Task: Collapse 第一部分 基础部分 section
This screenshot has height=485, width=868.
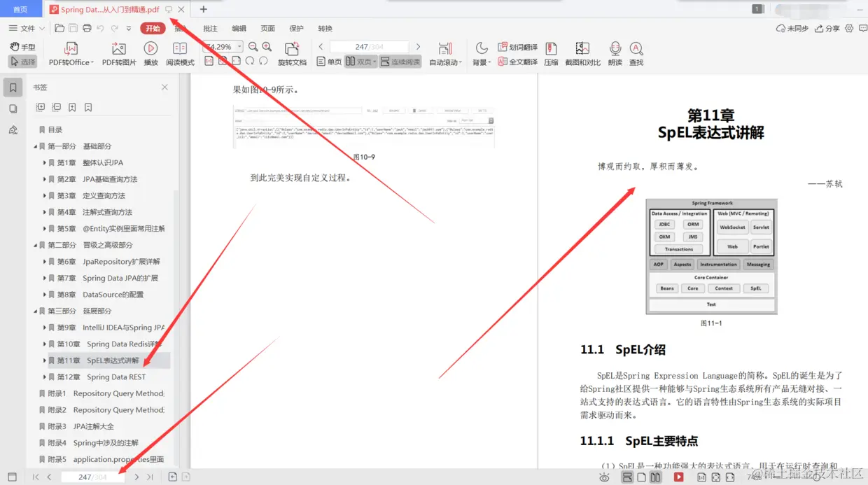Action: tap(36, 146)
